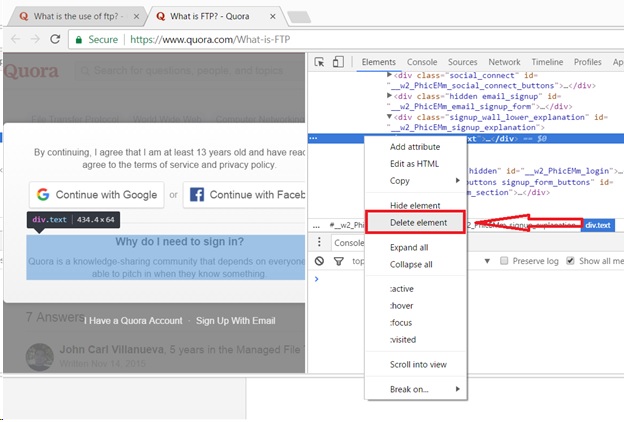Image resolution: width=624 pixels, height=422 pixels.
Task: Force the :hover state from the menu
Action: (x=415, y=306)
